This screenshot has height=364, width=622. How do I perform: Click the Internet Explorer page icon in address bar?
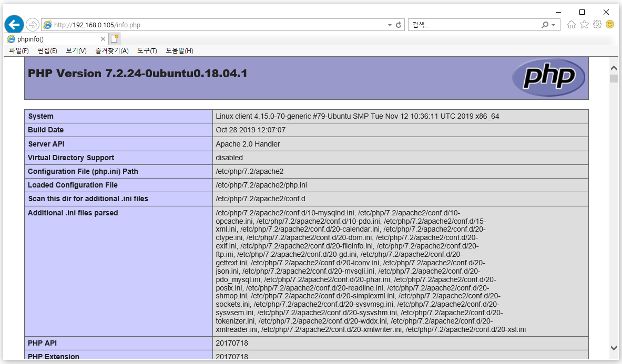point(48,25)
